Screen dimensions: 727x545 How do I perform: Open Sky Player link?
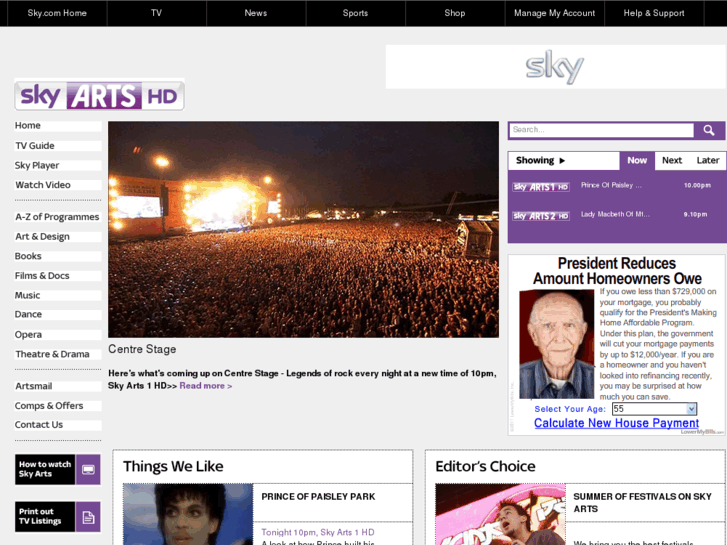(x=57, y=165)
